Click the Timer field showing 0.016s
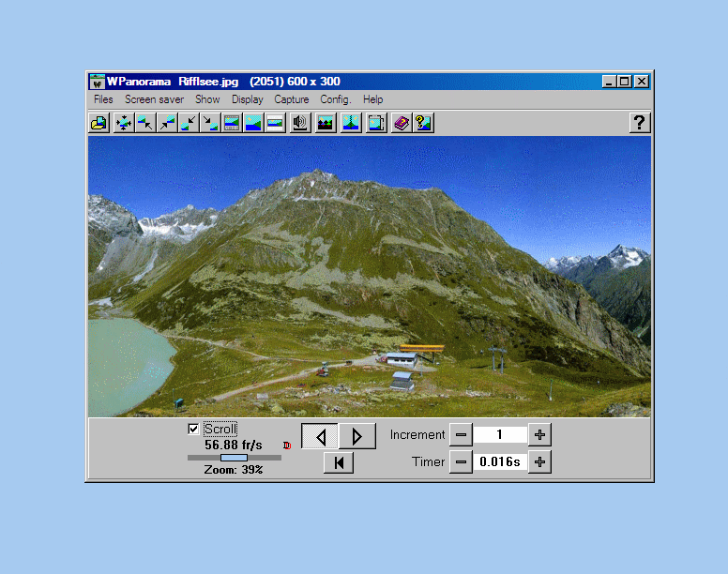This screenshot has height=574, width=728. point(500,461)
